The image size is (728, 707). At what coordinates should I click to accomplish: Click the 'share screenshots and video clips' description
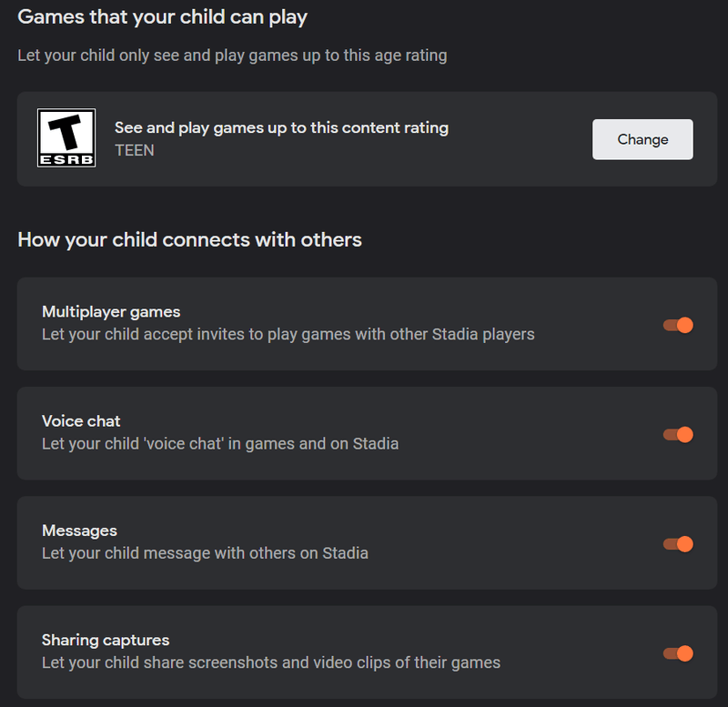point(271,662)
